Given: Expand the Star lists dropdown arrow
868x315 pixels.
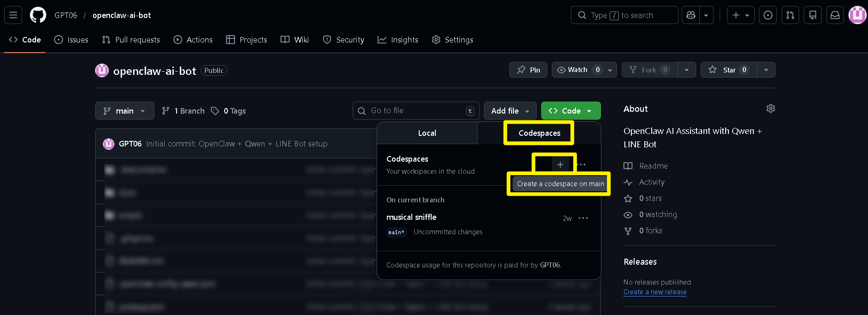Looking at the screenshot, I should [x=766, y=70].
